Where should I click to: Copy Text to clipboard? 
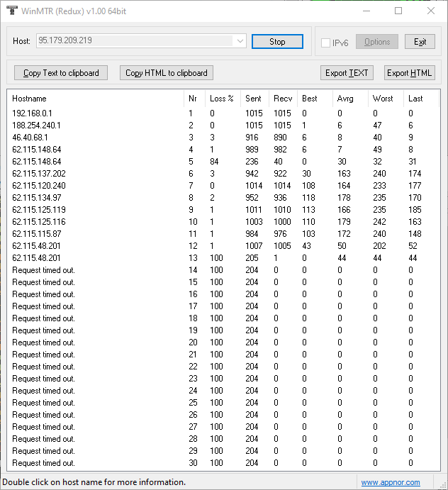point(61,73)
